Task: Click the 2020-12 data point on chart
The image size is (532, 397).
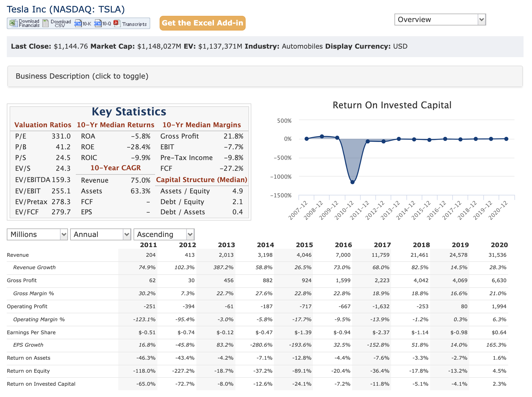Action: click(x=506, y=139)
